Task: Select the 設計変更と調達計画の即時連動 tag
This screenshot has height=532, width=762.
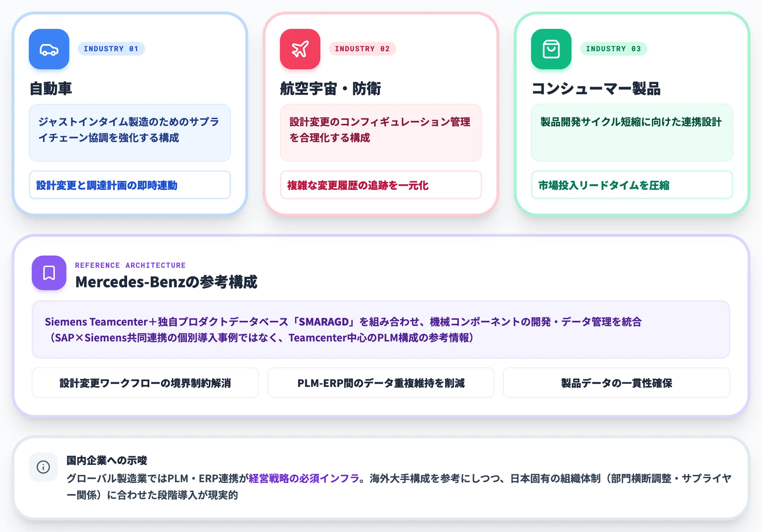Action: click(x=130, y=185)
